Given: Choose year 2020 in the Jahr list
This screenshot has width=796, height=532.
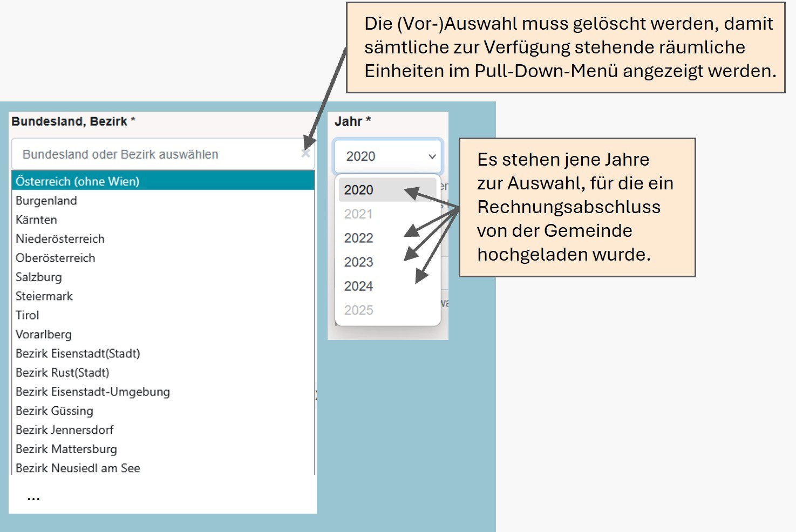Looking at the screenshot, I should (359, 190).
